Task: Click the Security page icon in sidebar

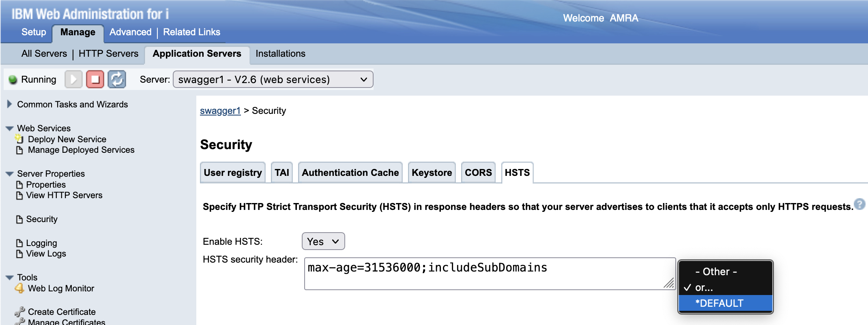Action: (x=19, y=219)
